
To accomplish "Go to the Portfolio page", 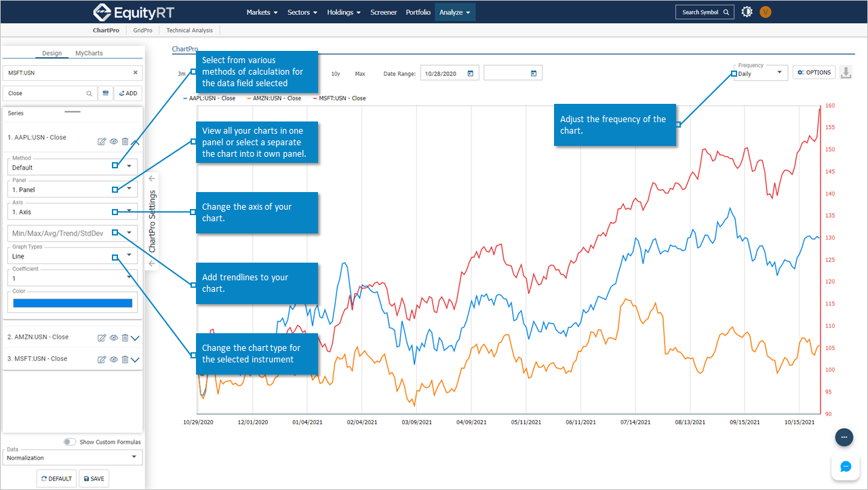I will (418, 12).
